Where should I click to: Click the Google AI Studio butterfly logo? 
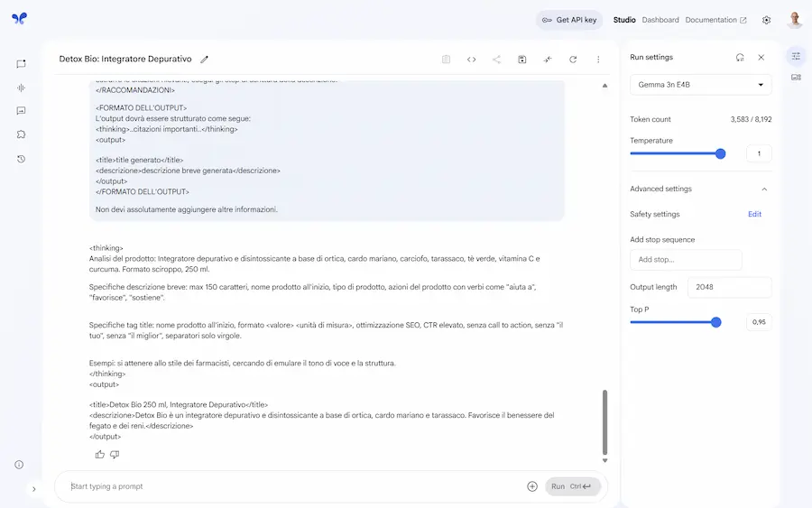pyautogui.click(x=19, y=19)
